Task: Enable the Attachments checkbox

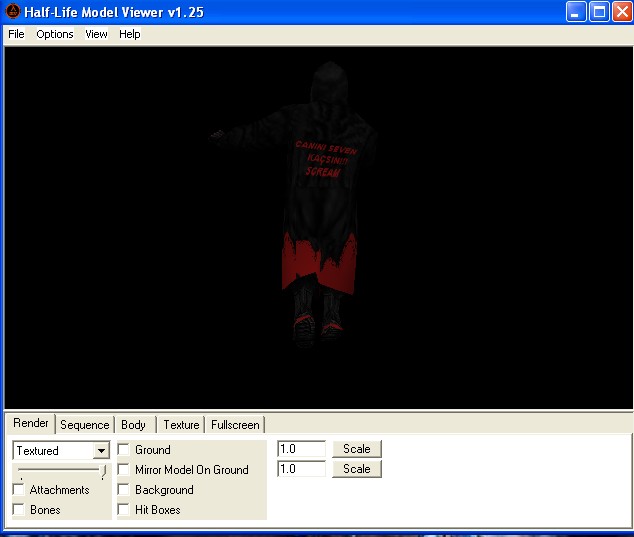Action: click(19, 490)
